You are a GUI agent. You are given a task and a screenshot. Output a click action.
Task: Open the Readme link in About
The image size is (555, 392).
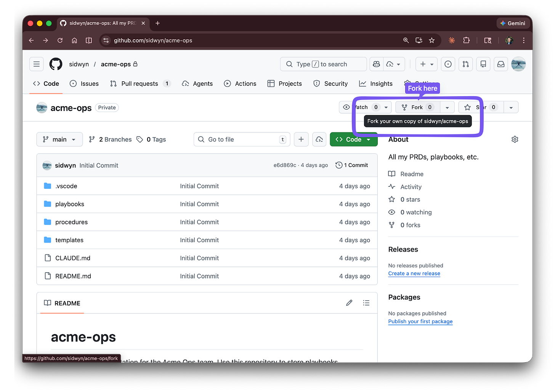pyautogui.click(x=406, y=174)
